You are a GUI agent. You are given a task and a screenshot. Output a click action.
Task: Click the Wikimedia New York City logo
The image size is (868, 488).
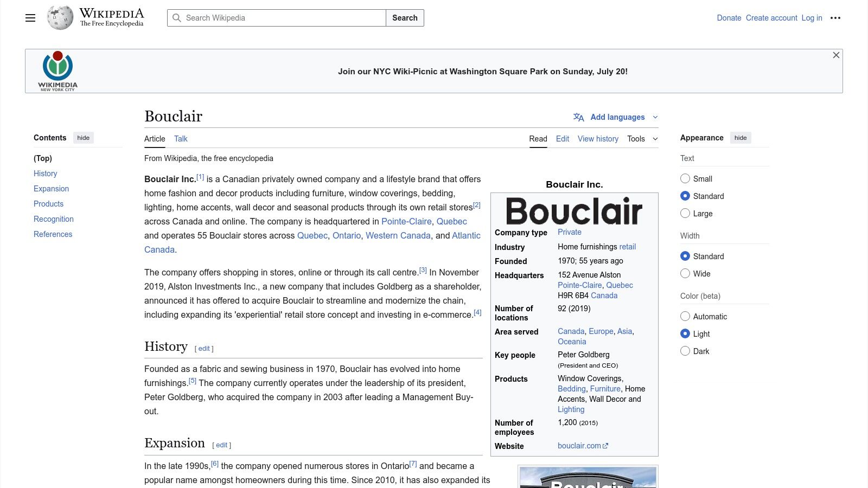click(58, 71)
